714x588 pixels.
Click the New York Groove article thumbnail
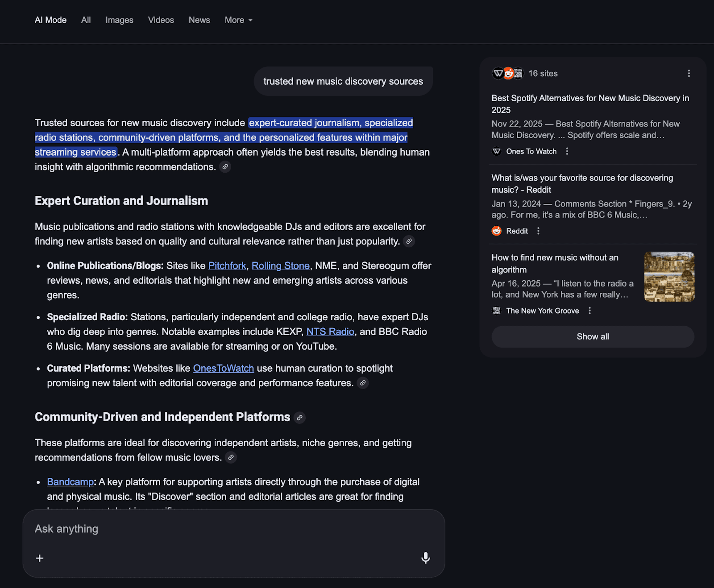669,277
